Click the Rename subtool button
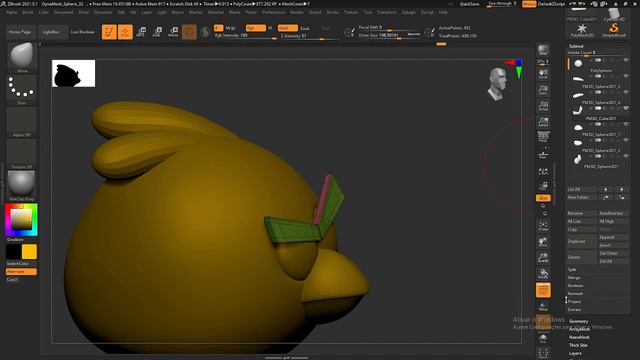 581,213
